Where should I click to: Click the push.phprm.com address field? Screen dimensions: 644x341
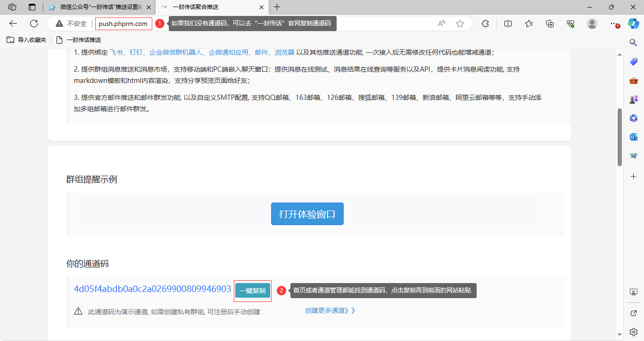point(123,24)
